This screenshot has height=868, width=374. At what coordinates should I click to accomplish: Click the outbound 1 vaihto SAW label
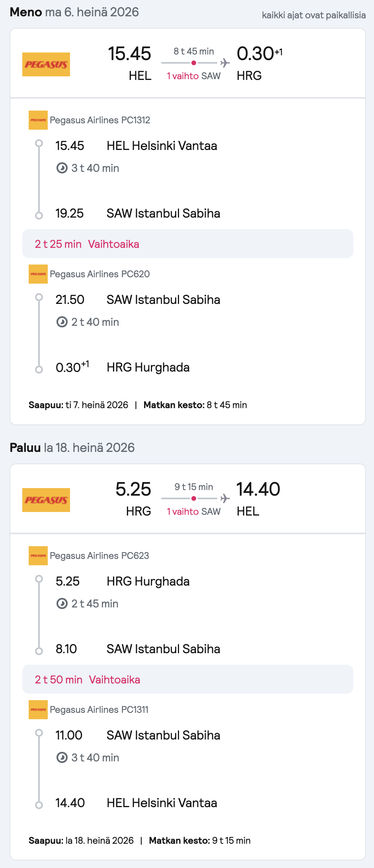(194, 76)
